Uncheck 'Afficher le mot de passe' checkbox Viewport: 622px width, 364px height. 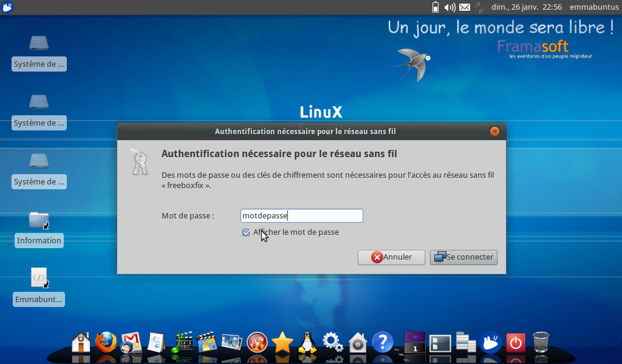pos(246,232)
